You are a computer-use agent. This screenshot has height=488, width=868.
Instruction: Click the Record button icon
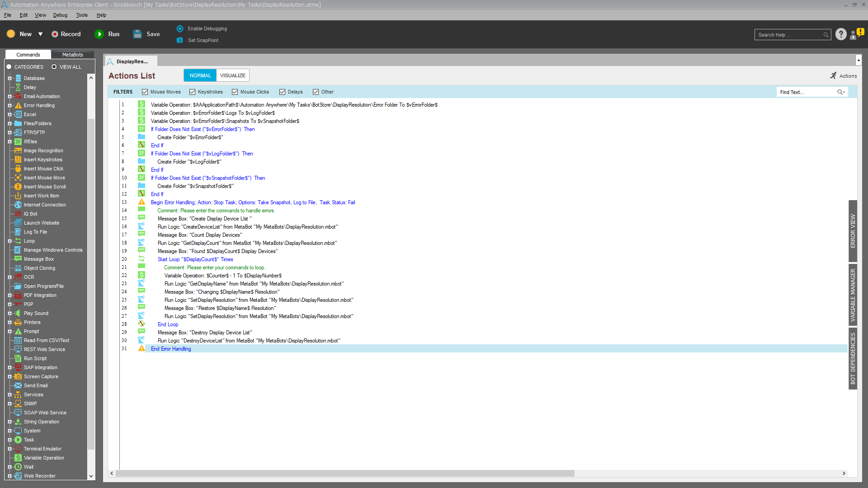pyautogui.click(x=55, y=34)
